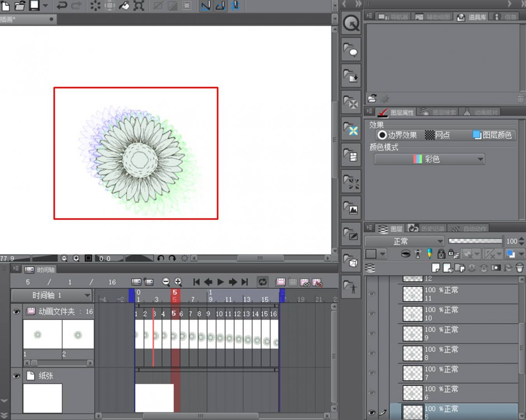The image size is (526, 420).
Task: Open the material with four-petal flower icon
Action: pos(351,128)
